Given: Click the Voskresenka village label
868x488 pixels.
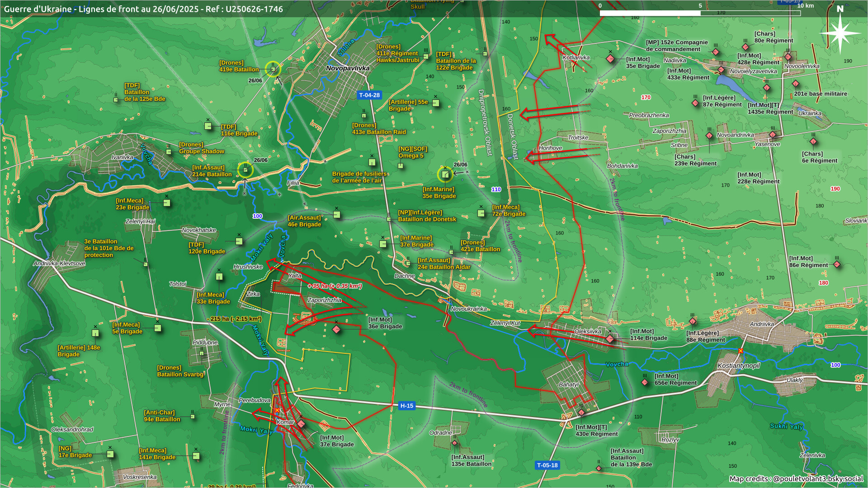Looking at the screenshot, I should [140, 477].
